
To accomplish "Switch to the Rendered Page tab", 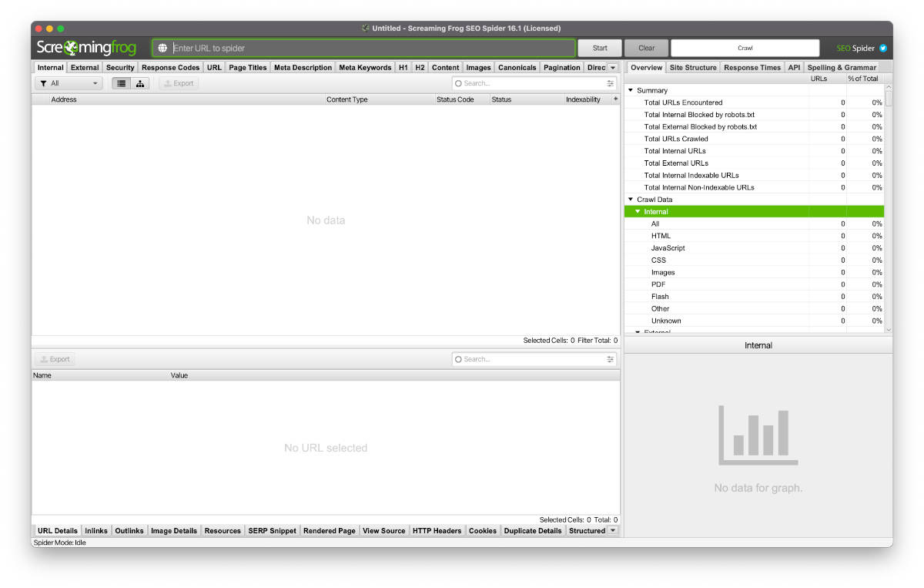I will point(330,531).
